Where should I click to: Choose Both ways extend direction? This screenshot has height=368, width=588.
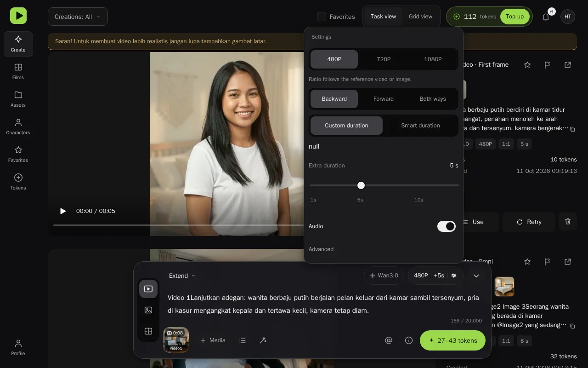click(433, 99)
